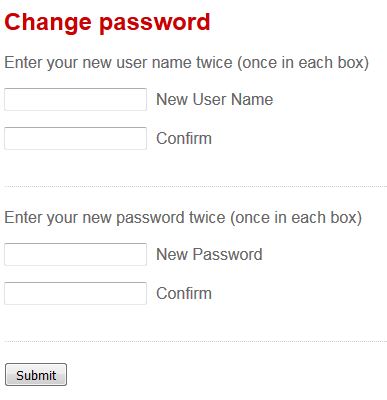Focus the New User Name input field

pyautogui.click(x=75, y=99)
